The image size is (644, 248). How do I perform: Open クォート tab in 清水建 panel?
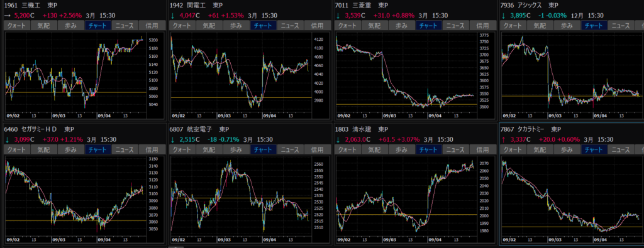coord(348,149)
